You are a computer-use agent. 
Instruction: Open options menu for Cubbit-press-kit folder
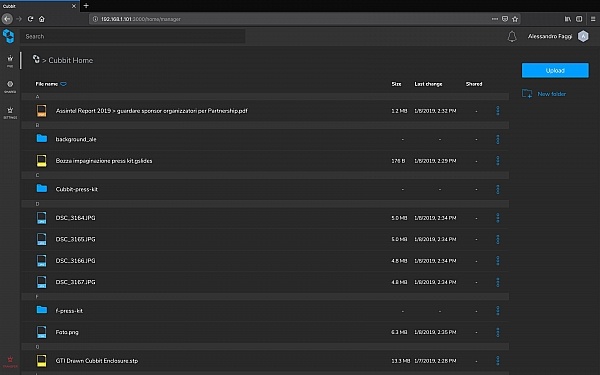point(497,189)
